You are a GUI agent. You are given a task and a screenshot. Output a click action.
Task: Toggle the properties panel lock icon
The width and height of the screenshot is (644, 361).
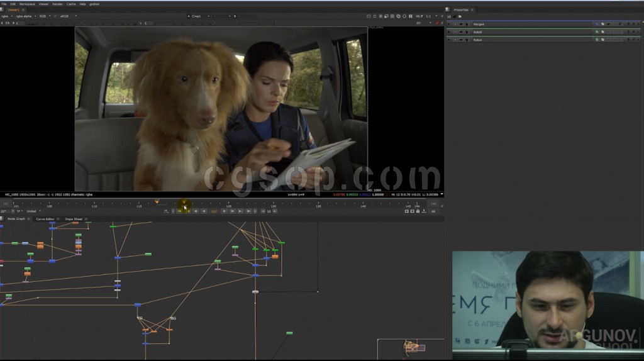tap(454, 16)
